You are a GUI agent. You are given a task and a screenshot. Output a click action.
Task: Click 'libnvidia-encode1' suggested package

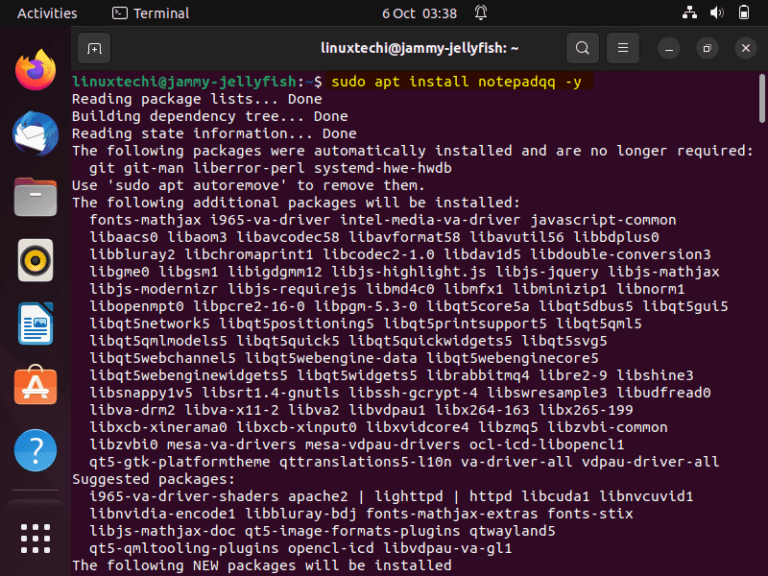[163, 513]
